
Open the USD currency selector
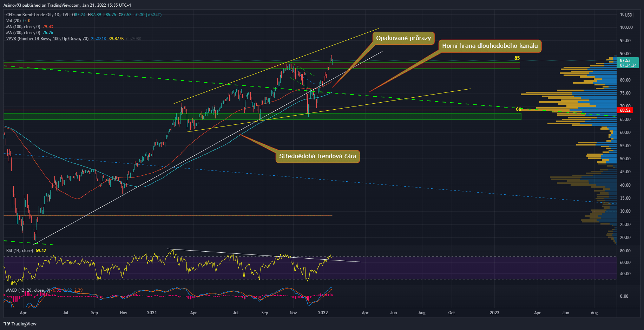[628, 15]
